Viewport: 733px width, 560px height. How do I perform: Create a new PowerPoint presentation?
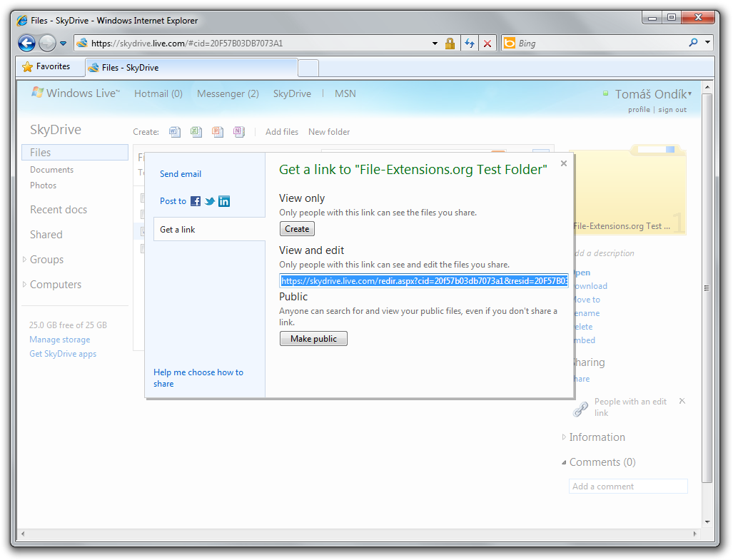click(x=218, y=132)
